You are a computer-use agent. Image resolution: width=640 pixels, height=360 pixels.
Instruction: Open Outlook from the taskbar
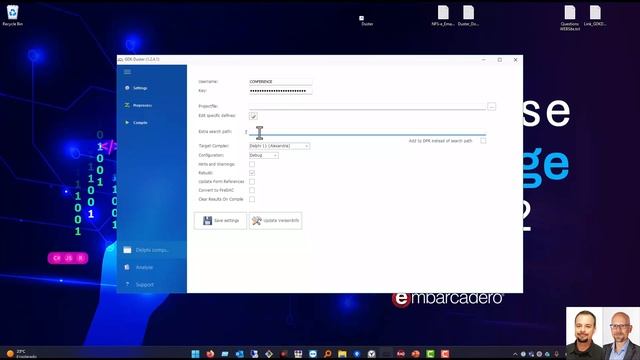(240, 353)
